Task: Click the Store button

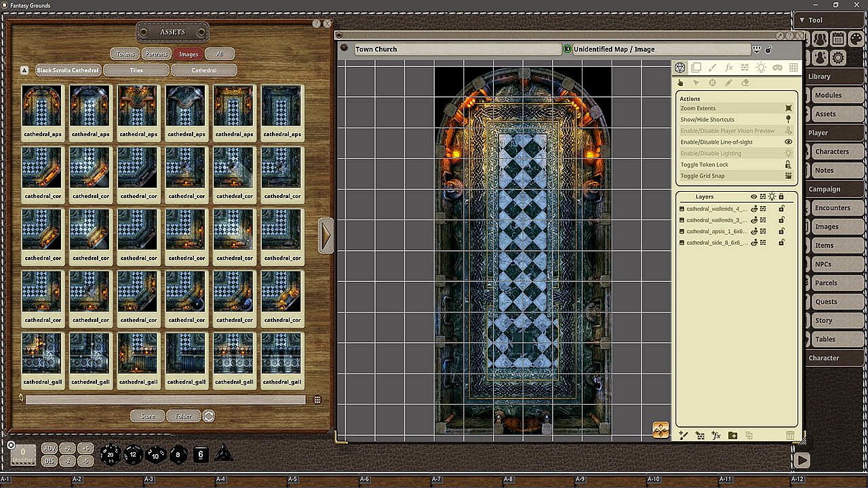Action: [147, 416]
